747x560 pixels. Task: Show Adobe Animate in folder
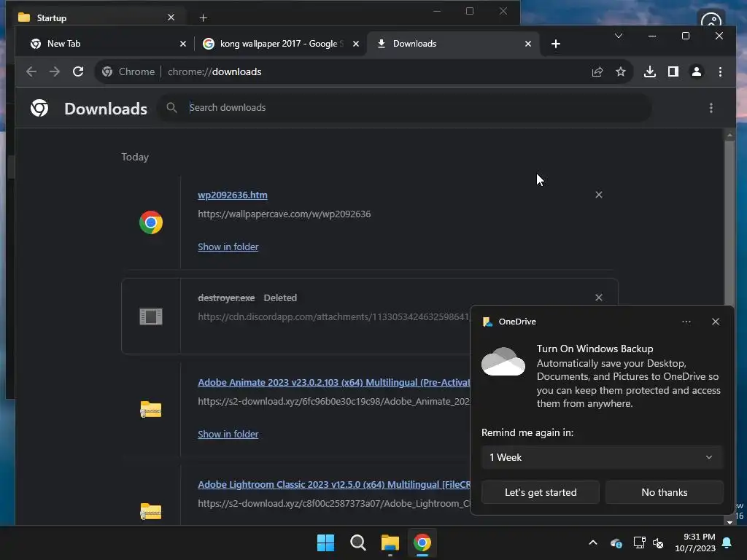click(228, 434)
